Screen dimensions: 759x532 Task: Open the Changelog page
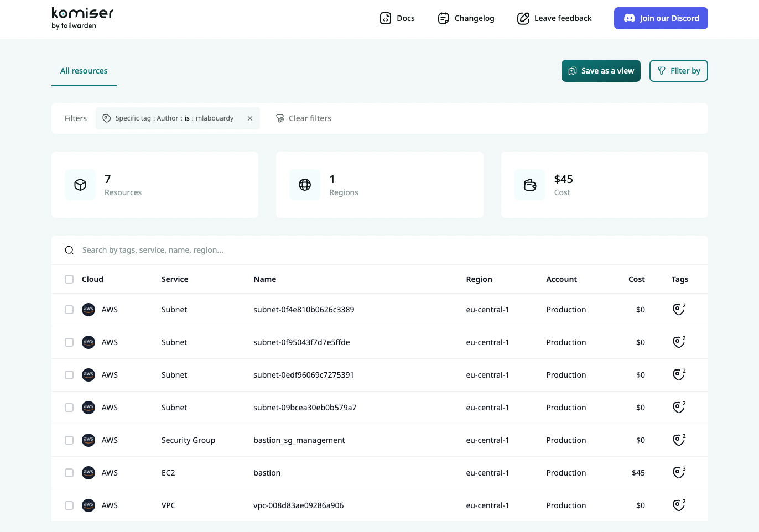[466, 18]
